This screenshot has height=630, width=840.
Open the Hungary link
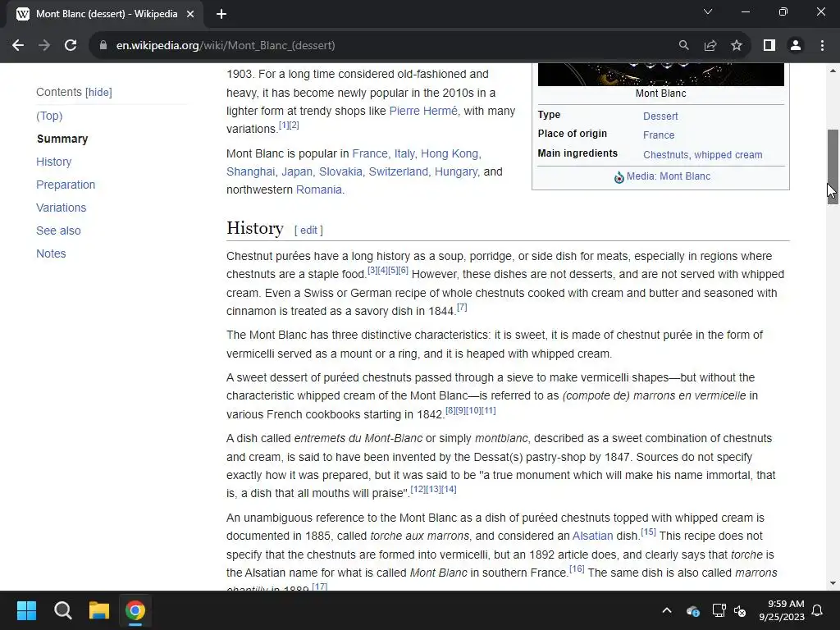(456, 171)
